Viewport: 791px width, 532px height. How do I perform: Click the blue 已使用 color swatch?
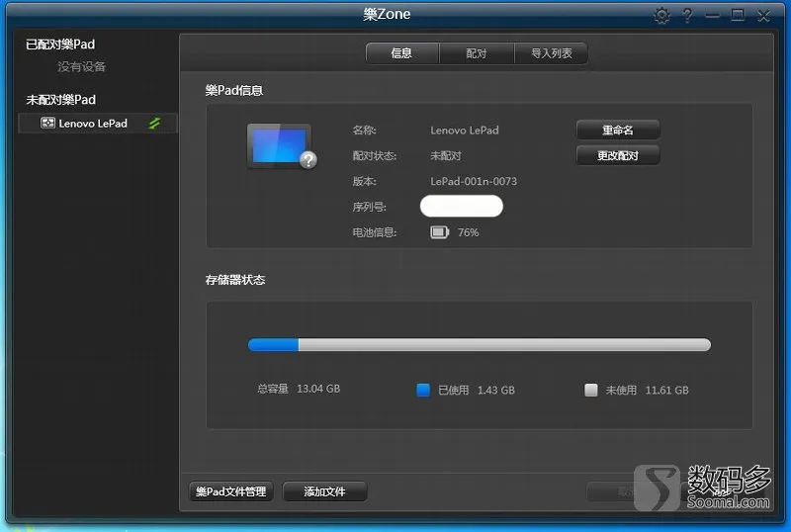click(423, 390)
